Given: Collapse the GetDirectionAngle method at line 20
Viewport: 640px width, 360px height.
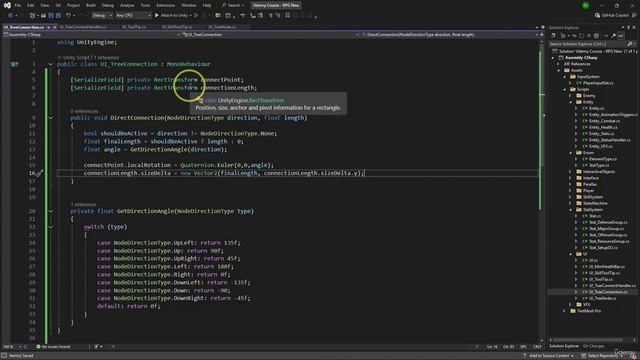Looking at the screenshot, I should pos(51,211).
